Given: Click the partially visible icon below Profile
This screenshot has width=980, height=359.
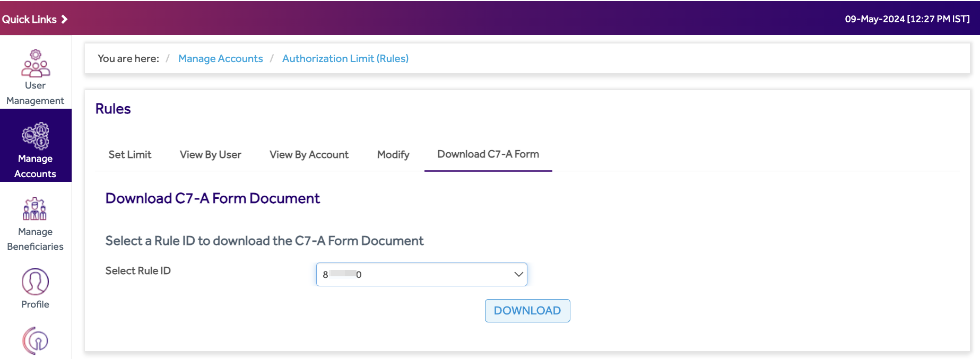Looking at the screenshot, I should click(35, 341).
